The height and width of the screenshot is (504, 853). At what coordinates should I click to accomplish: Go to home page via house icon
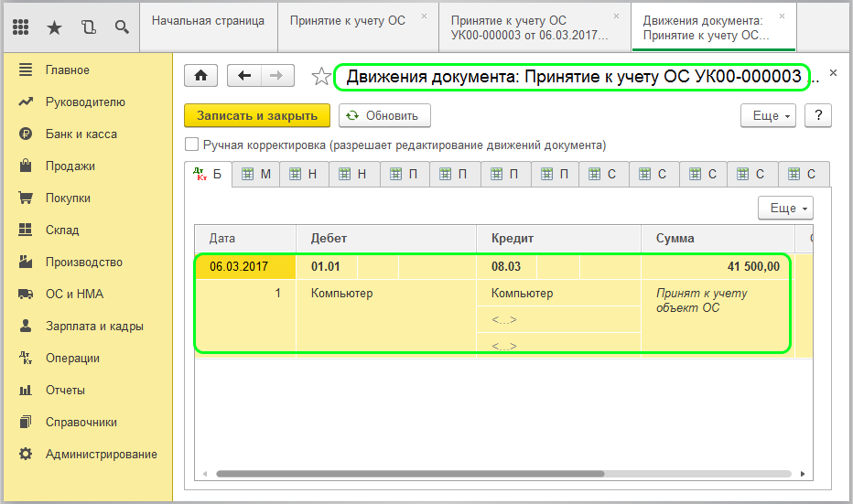pyautogui.click(x=200, y=76)
